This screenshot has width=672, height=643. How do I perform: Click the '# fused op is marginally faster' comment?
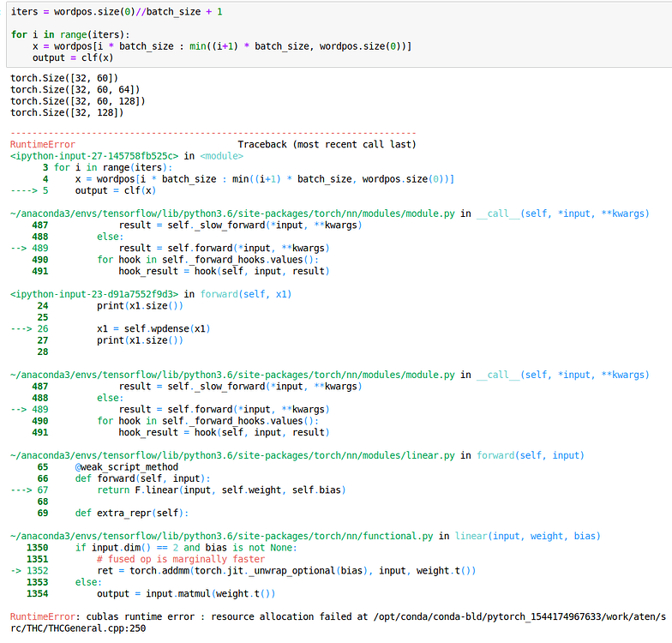tap(180, 559)
